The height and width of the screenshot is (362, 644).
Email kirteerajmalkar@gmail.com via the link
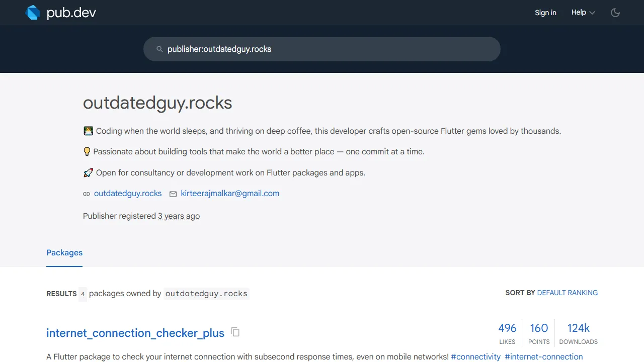[229, 194]
